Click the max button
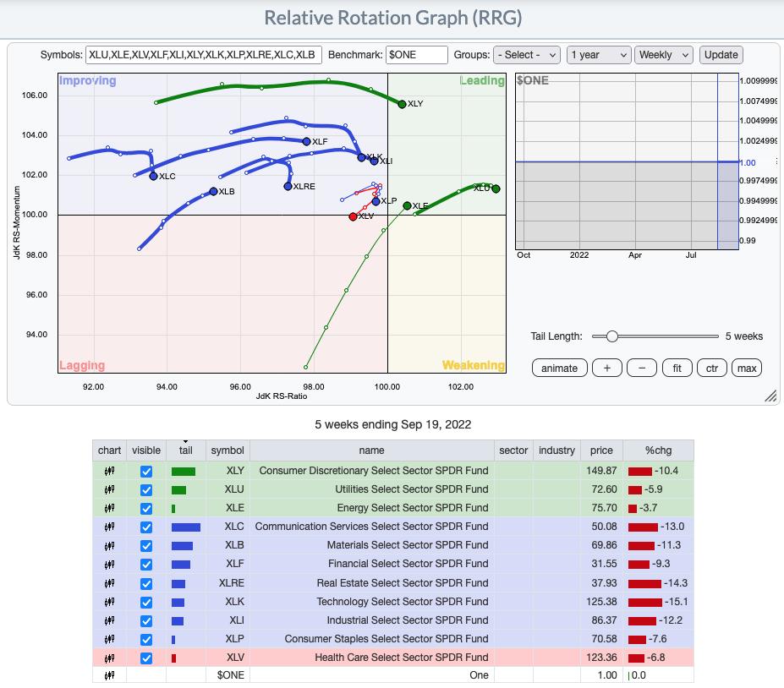784x688 pixels. 747,369
